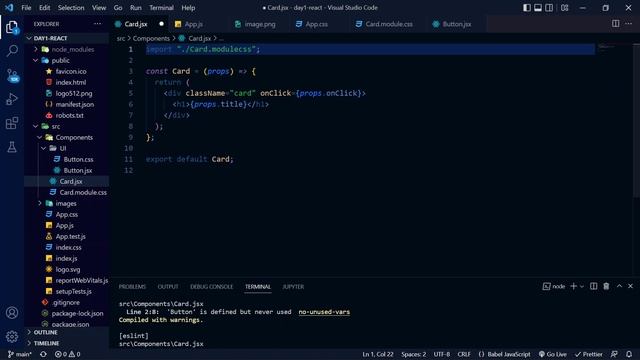
Task: Switch to the Card.module.css editor tab
Action: pyautogui.click(x=389, y=24)
